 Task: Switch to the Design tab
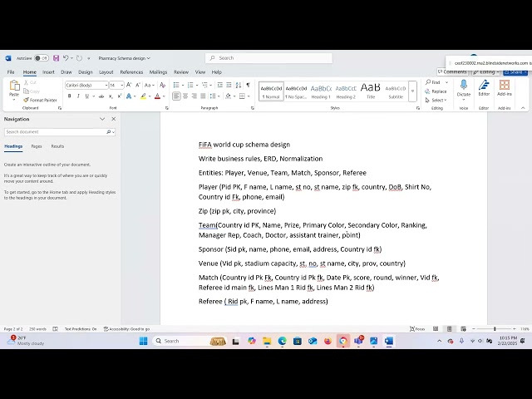(x=86, y=72)
